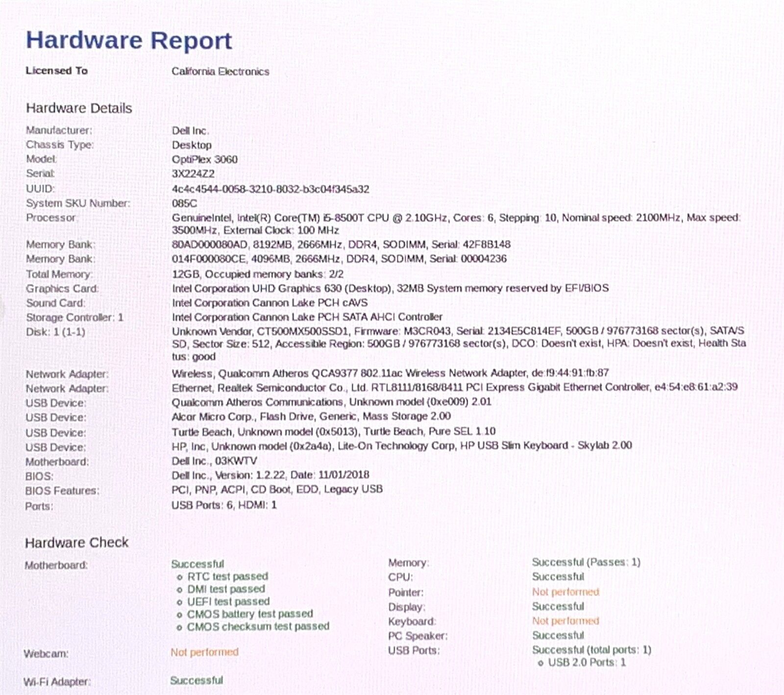Select the i5-8500T processor description

tap(457, 224)
